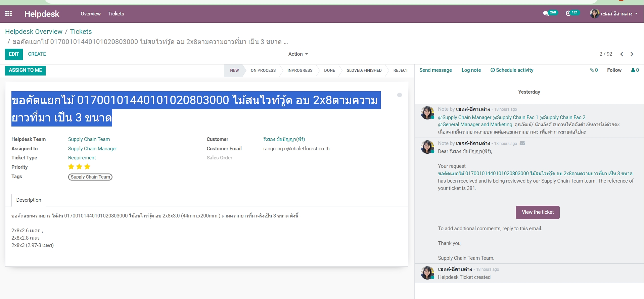Go to the next ticket arrow
The image size is (644, 299).
(x=632, y=54)
